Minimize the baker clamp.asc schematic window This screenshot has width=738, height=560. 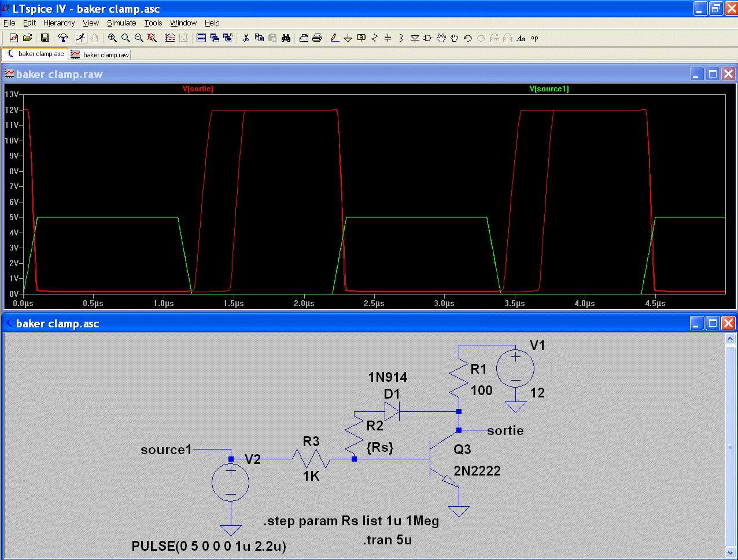tap(698, 323)
